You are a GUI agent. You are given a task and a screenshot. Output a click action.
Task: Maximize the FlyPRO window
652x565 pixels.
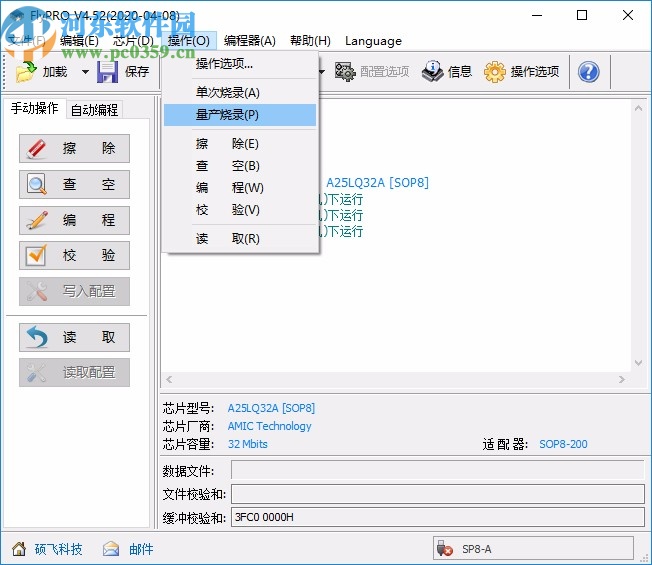pyautogui.click(x=582, y=15)
